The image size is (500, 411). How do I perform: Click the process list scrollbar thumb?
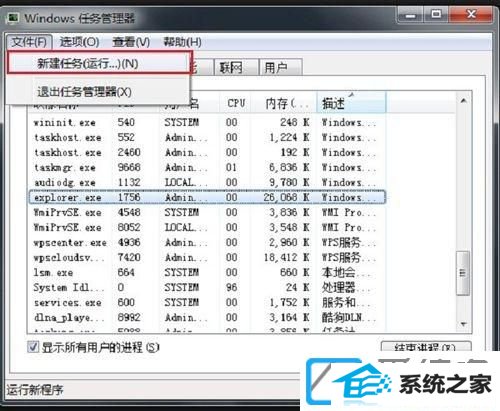click(x=463, y=273)
